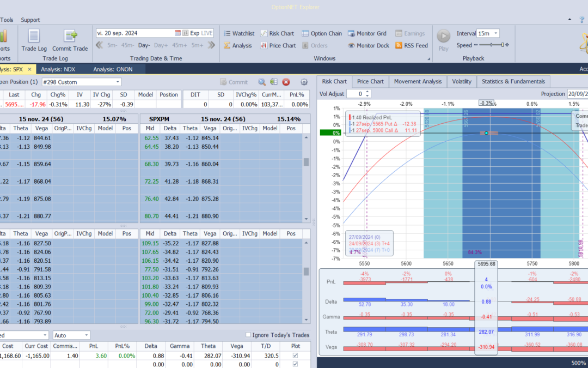Open the Support menu
The width and height of the screenshot is (588, 368).
point(30,20)
